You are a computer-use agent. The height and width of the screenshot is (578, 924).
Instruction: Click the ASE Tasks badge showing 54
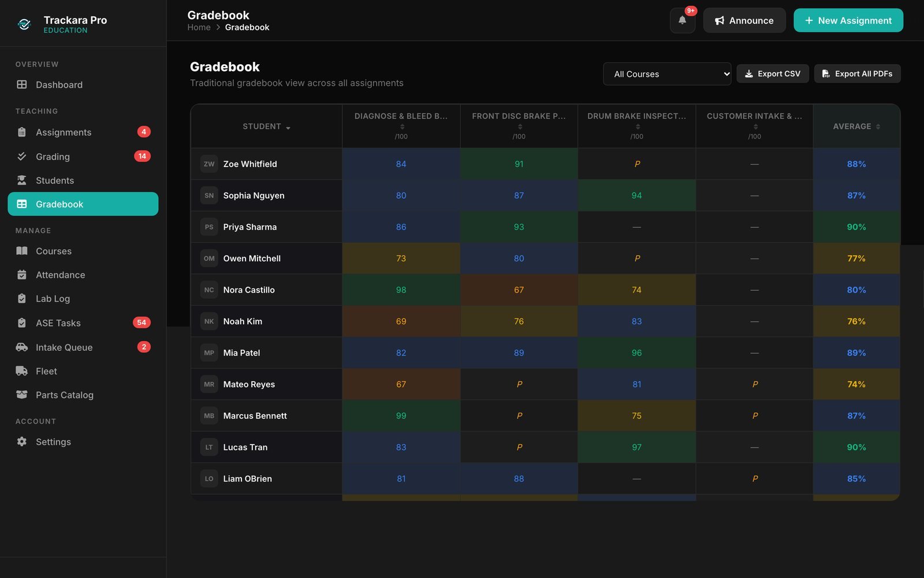tap(141, 323)
